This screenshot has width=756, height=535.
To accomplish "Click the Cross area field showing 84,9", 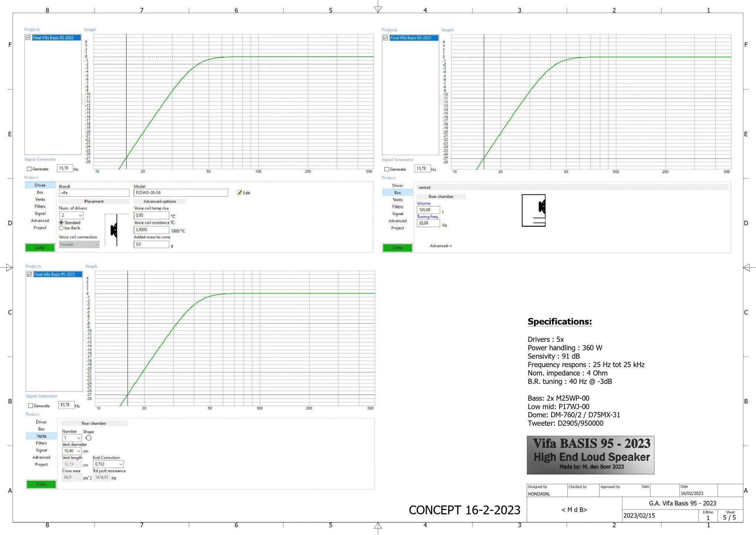I will pos(72,477).
